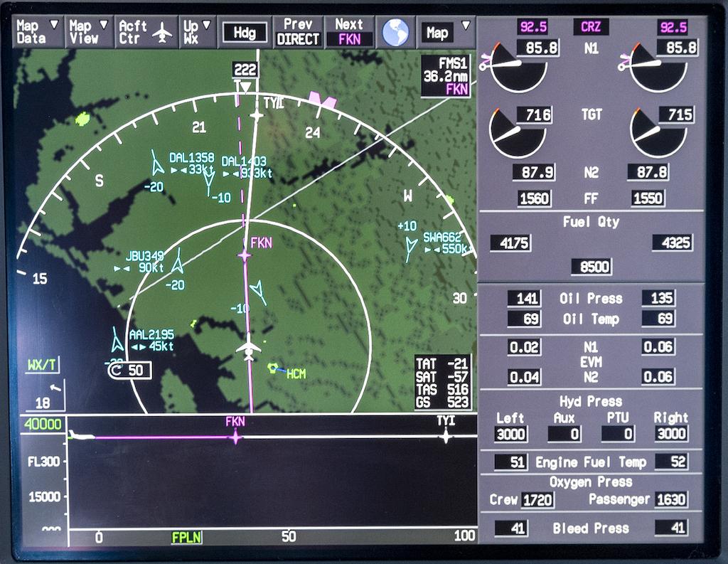This screenshot has height=564, width=728.
Task: Click the Acft Ctr airplane icon
Action: [164, 33]
